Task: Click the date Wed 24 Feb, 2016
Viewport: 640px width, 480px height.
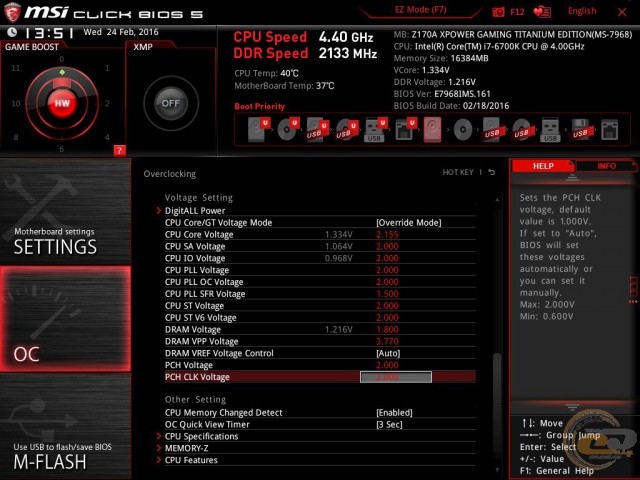Action: tap(121, 32)
